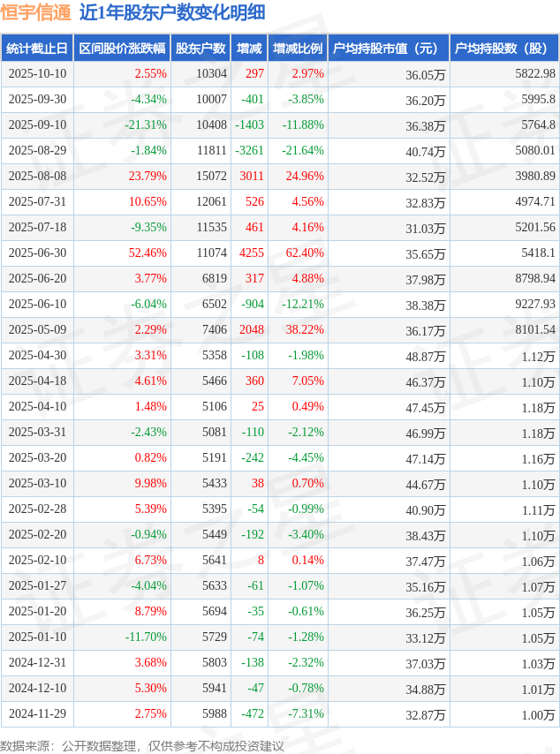Image resolution: width=560 pixels, height=754 pixels.
Task: Click the 2025-06-30 date cell
Action: tap(37, 253)
